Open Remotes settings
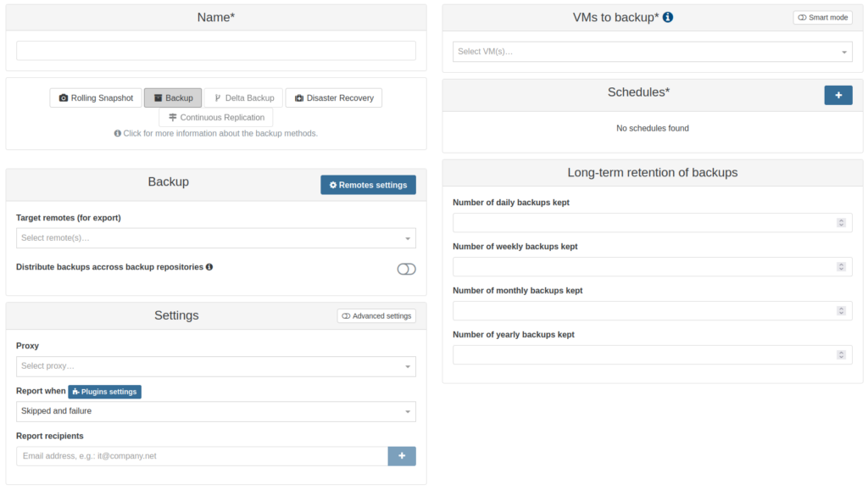 (x=368, y=185)
